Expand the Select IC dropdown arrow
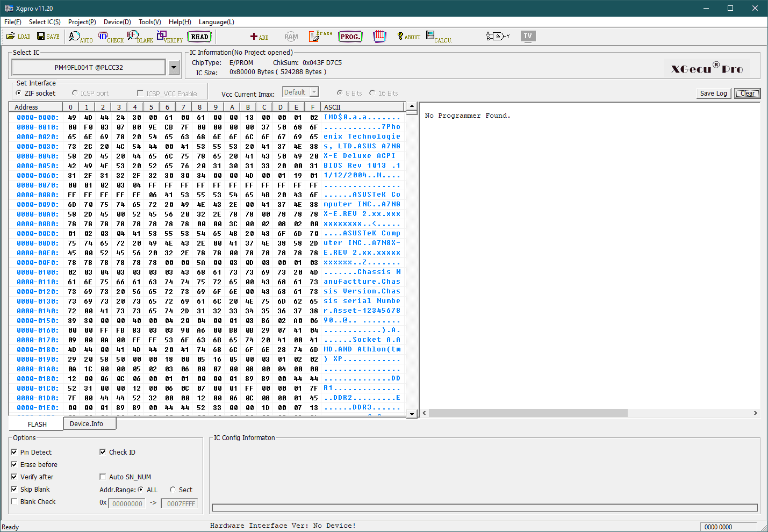Screen dimensions: 768x532 click(x=174, y=67)
